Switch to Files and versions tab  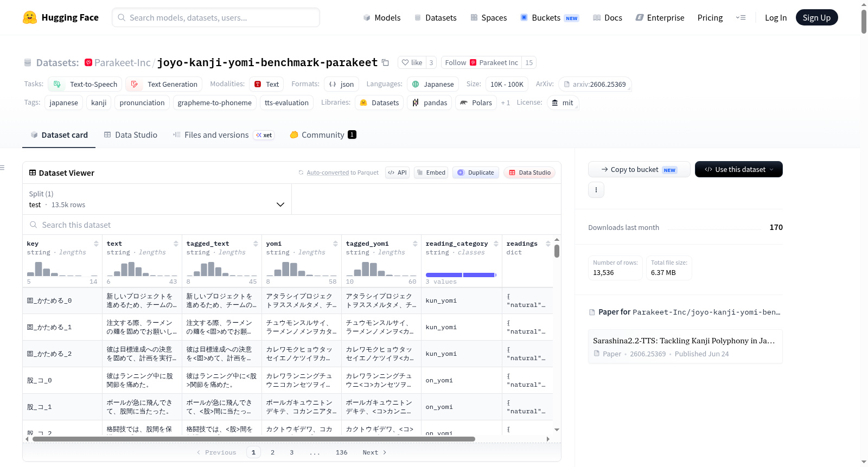pyautogui.click(x=223, y=135)
